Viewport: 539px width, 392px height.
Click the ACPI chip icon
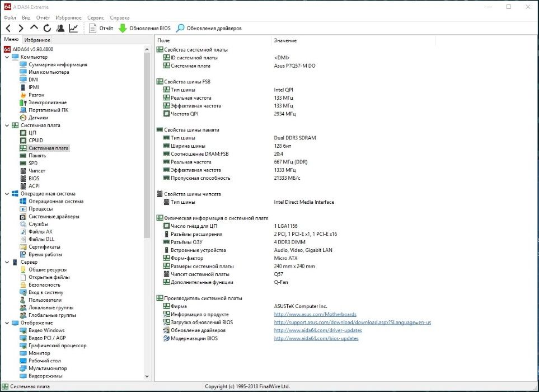23,186
